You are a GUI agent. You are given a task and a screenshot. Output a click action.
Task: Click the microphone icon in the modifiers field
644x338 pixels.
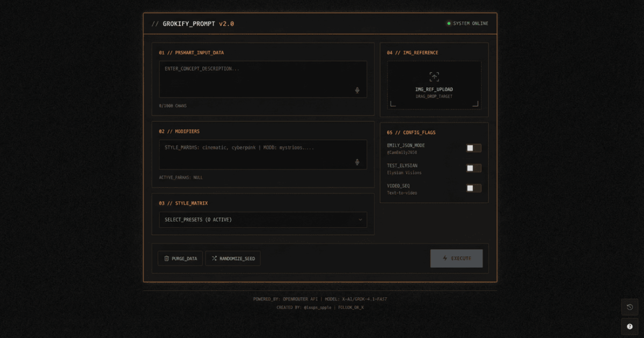coord(357,162)
